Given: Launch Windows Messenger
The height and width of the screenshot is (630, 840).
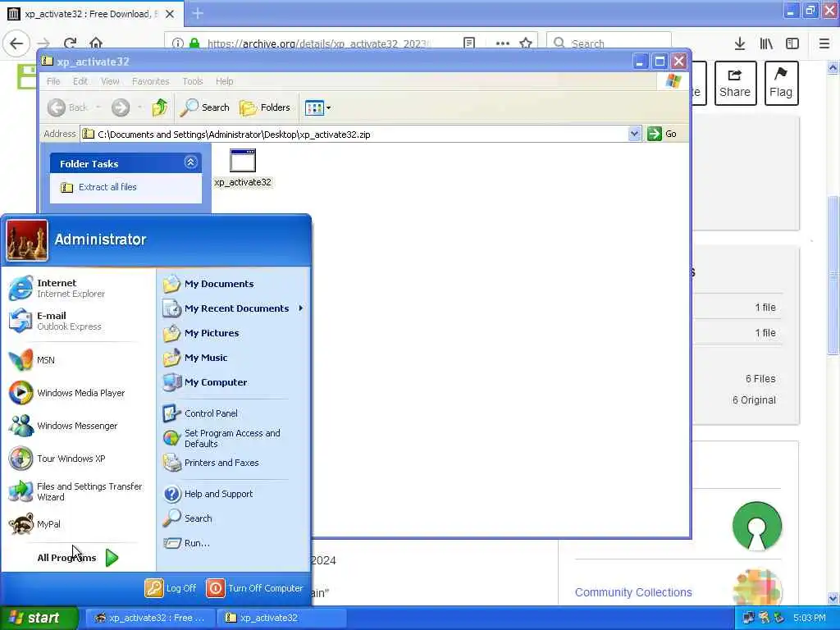Looking at the screenshot, I should (63, 426).
